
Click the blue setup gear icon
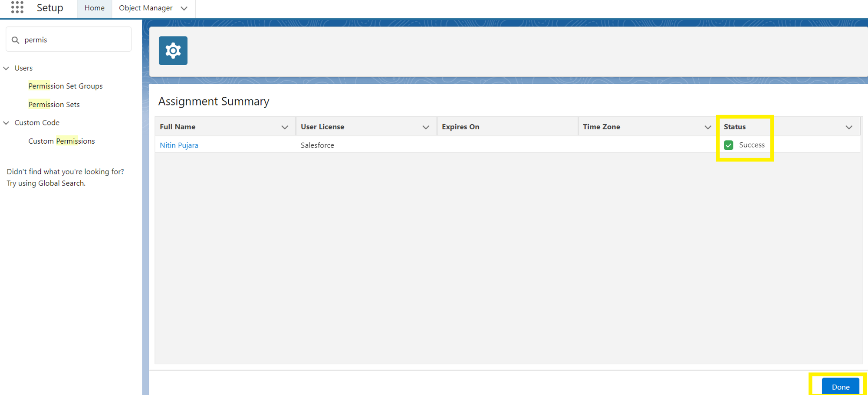[x=173, y=50]
